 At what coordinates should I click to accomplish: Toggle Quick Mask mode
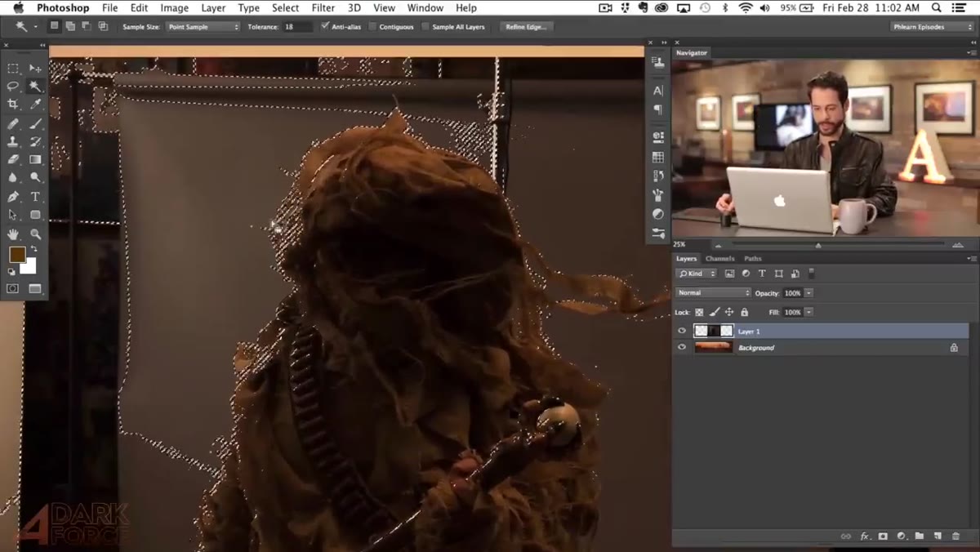13,288
